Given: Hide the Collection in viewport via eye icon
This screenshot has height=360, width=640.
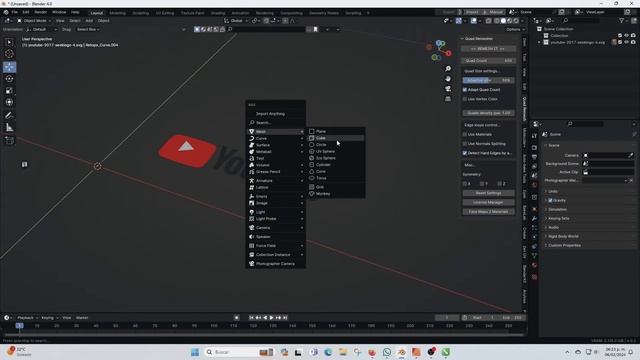Looking at the screenshot, I should point(626,36).
